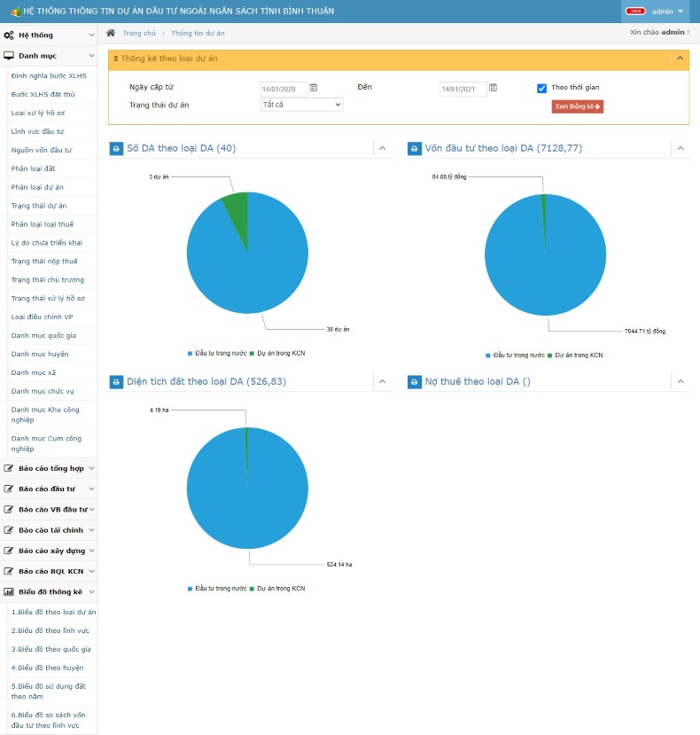Open calendar picker beside 'Đến' date
Screen dimensions: 700x735
click(494, 88)
